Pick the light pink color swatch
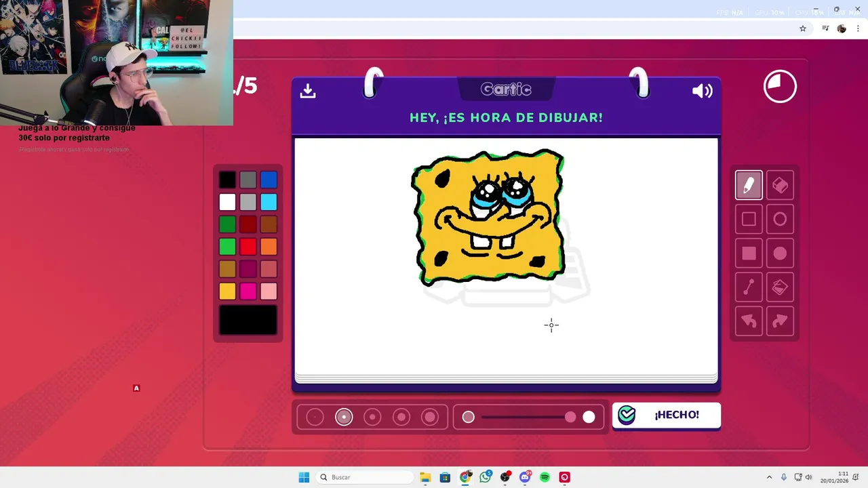The height and width of the screenshot is (488, 868). (269, 291)
